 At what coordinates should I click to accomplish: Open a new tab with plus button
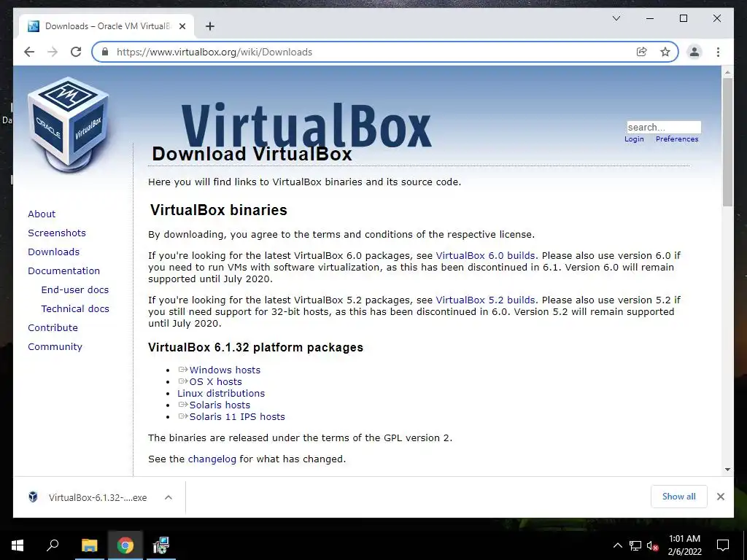click(209, 26)
